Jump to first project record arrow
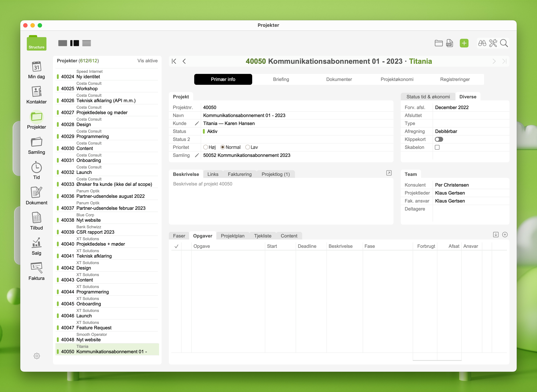The image size is (537, 392). [x=174, y=61]
